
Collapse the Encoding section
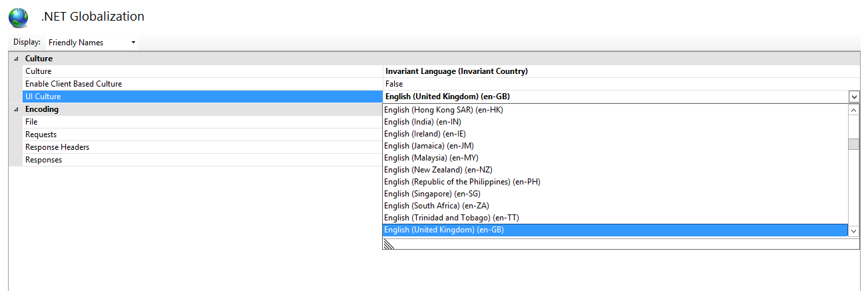pyautogui.click(x=16, y=109)
